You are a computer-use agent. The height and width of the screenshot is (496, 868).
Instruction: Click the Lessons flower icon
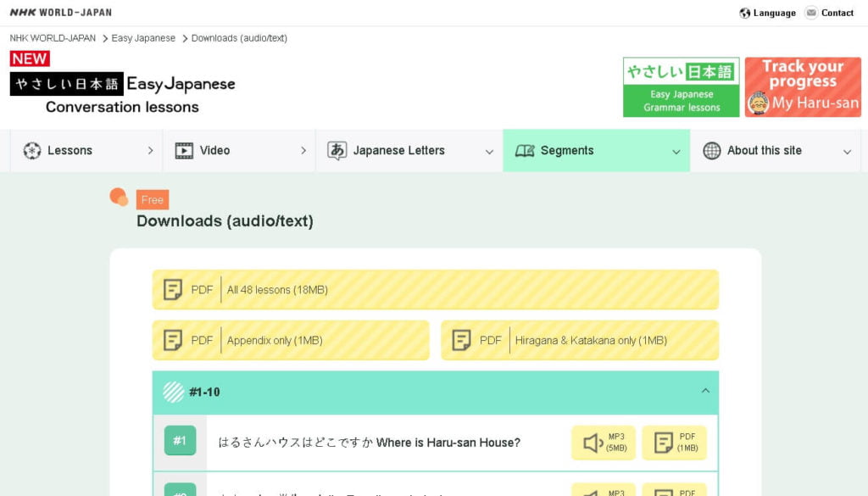point(32,151)
